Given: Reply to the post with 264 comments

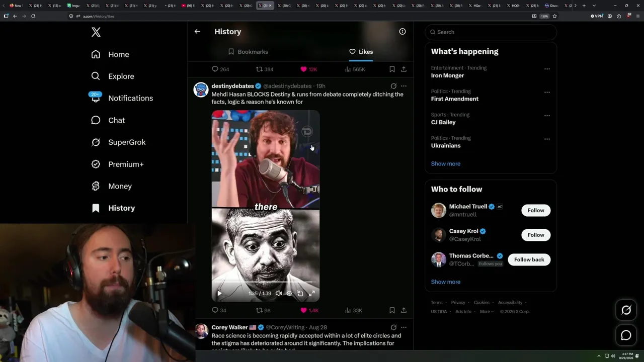Looking at the screenshot, I should coord(220,69).
